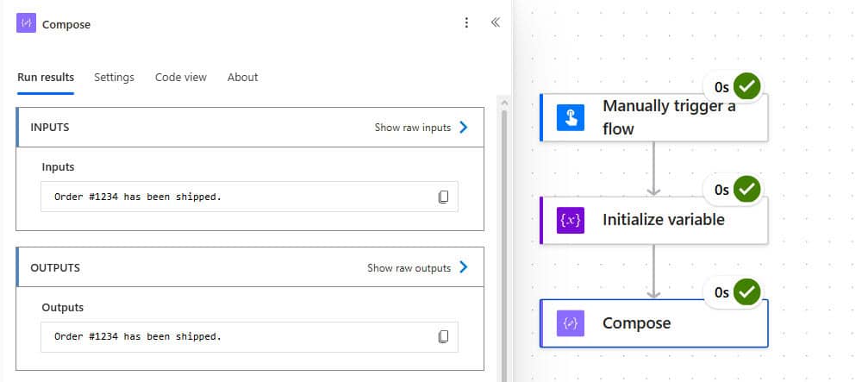This screenshot has height=382, width=868.
Task: Click the Initialize variable {x} icon
Action: (x=571, y=221)
